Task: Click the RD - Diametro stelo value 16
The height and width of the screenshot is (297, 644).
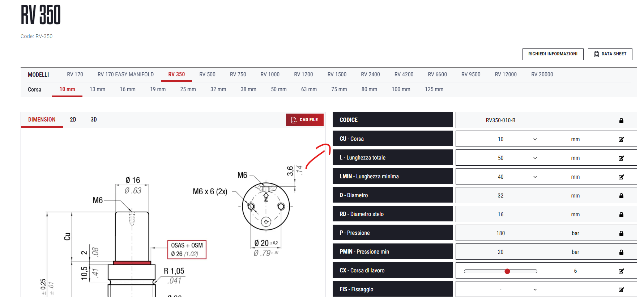Action: 500,215
